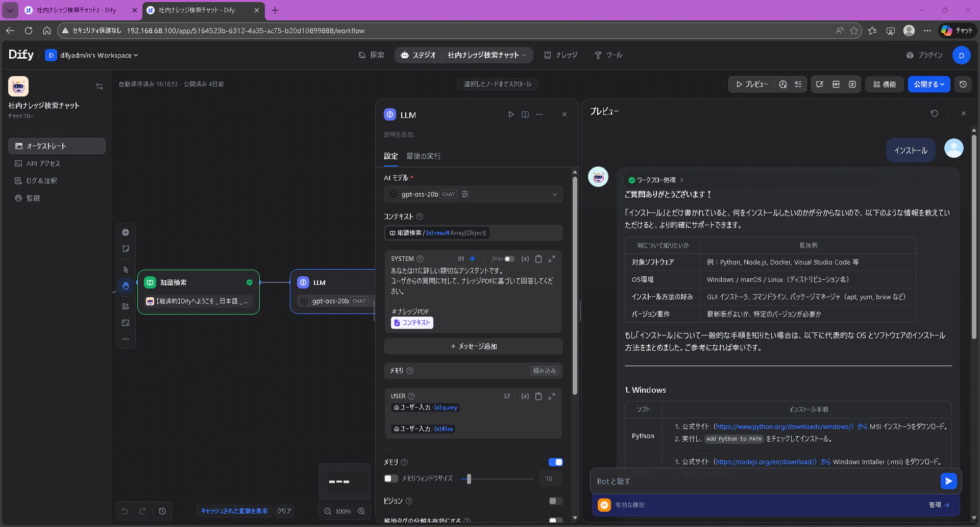Click the 機能 features button
Image resolution: width=980 pixels, height=527 pixels.
885,84
